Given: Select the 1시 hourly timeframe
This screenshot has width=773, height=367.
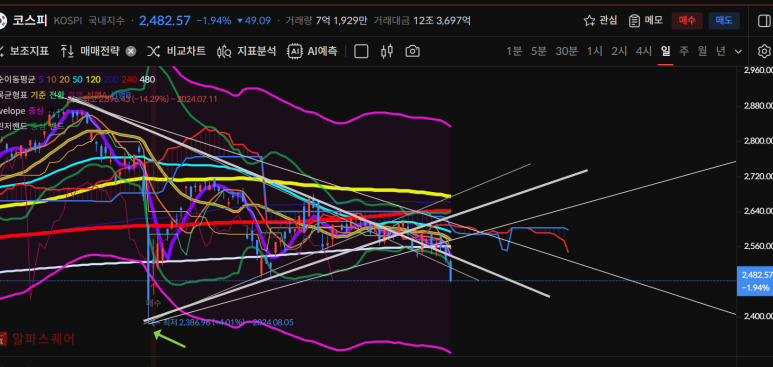Looking at the screenshot, I should [x=595, y=51].
